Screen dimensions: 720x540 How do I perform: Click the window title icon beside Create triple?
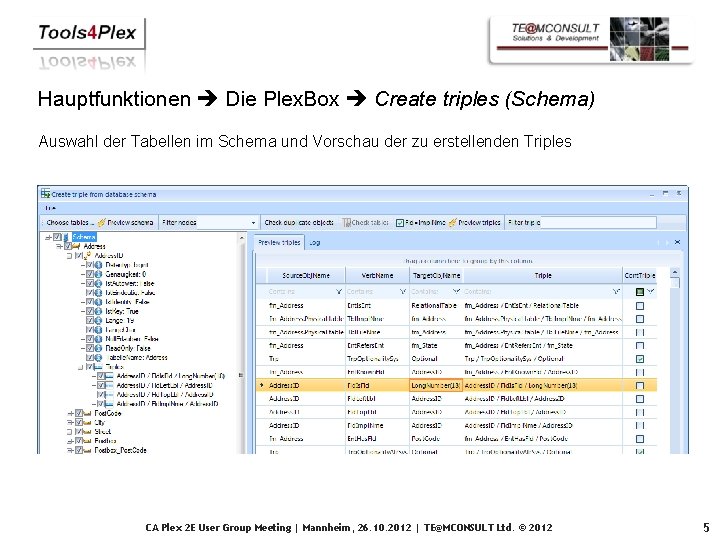45,194
